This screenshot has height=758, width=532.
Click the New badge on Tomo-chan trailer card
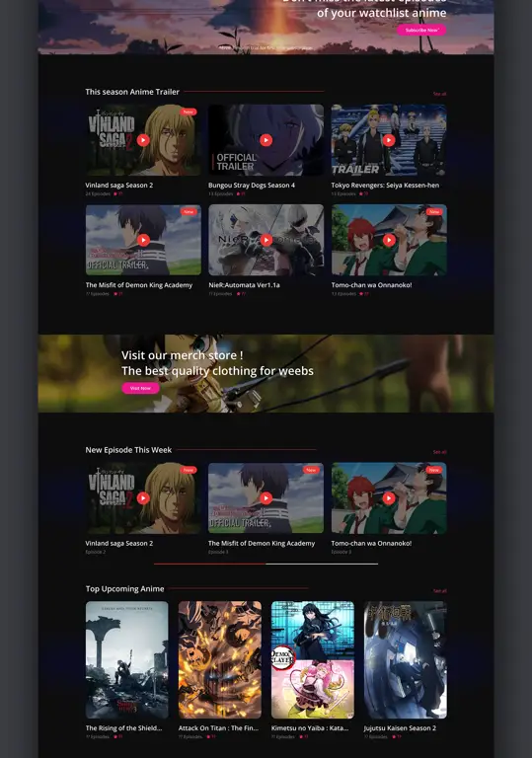434,211
